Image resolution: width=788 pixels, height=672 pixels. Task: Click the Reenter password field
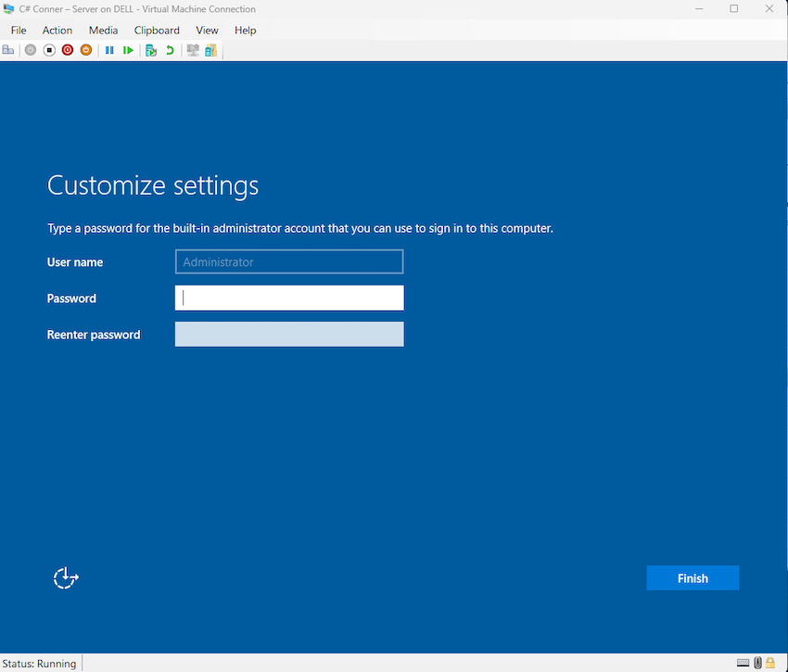(x=288, y=334)
